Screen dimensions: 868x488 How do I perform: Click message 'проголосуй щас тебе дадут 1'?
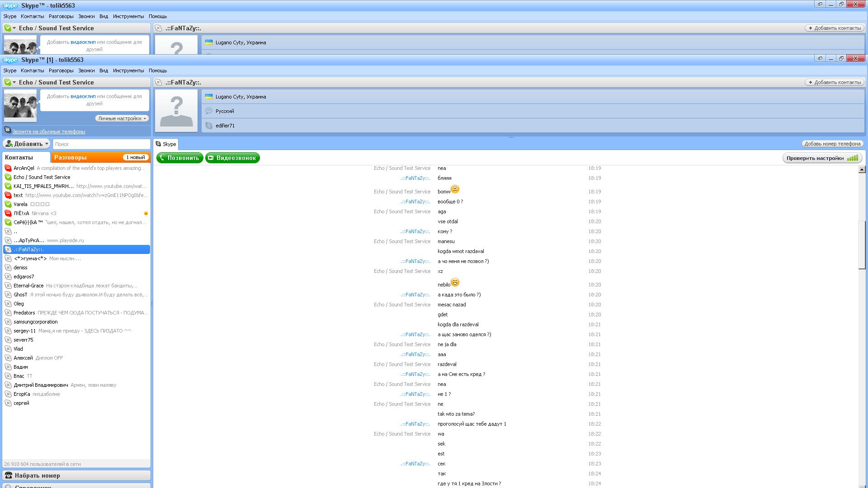[x=472, y=424]
